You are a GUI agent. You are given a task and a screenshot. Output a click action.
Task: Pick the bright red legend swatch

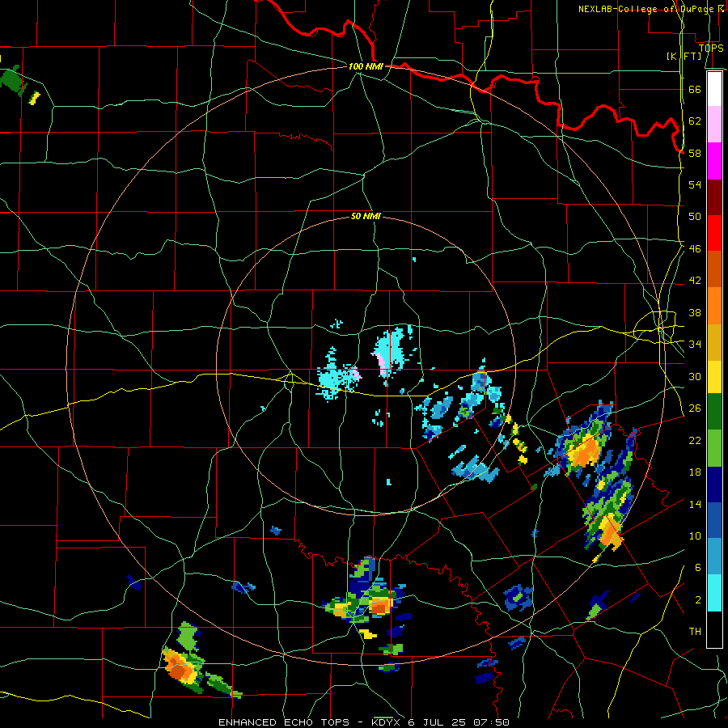coord(714,233)
